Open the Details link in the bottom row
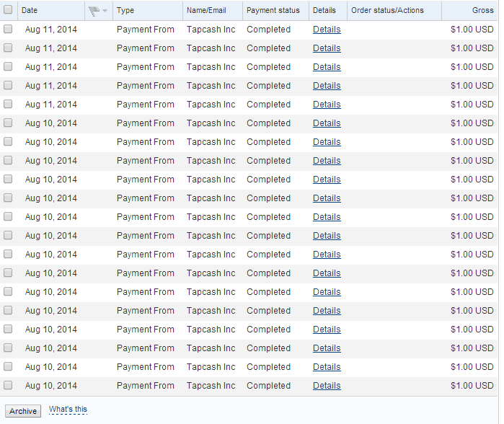 (x=327, y=386)
